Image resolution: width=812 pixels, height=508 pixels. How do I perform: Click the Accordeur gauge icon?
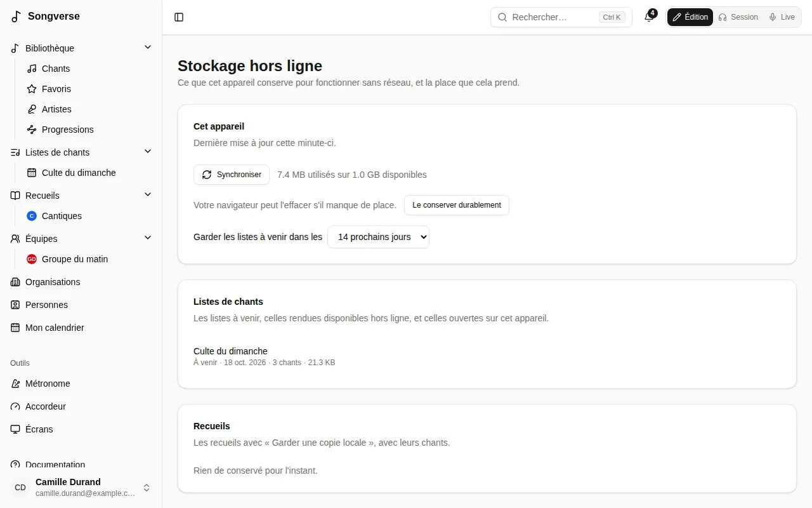coord(15,406)
